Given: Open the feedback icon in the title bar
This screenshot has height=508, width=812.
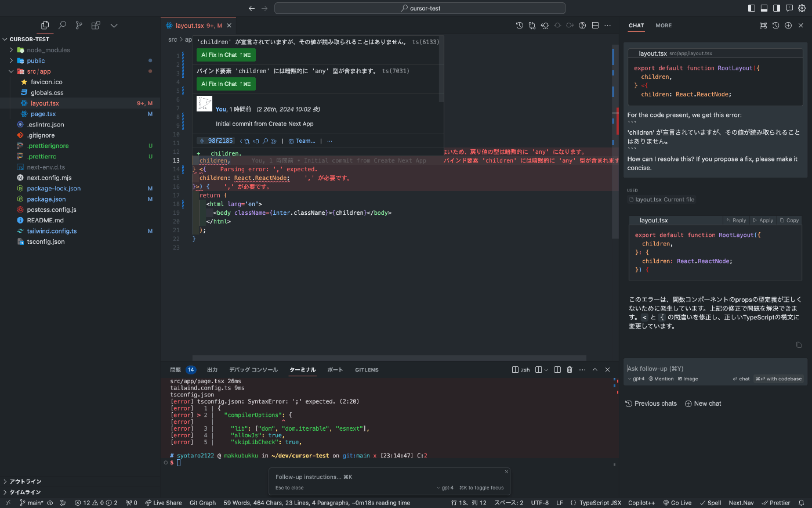Looking at the screenshot, I should click(x=789, y=8).
